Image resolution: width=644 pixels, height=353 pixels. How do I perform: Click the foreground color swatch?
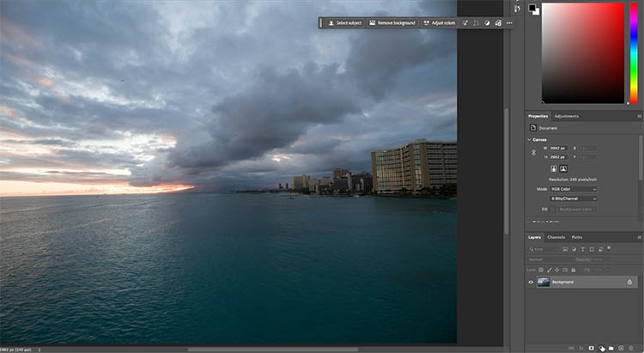(532, 8)
